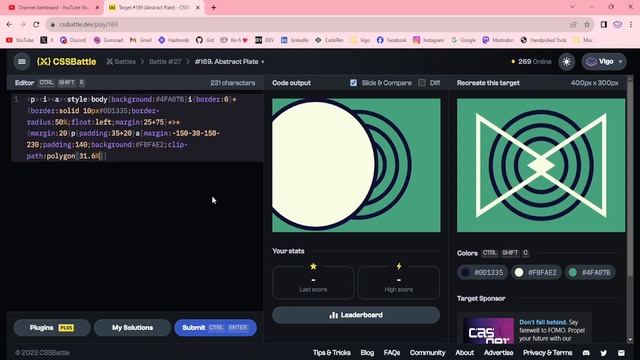This screenshot has height=360, width=640.
Task: Open the Facebook bookmark
Action: pos(391,40)
